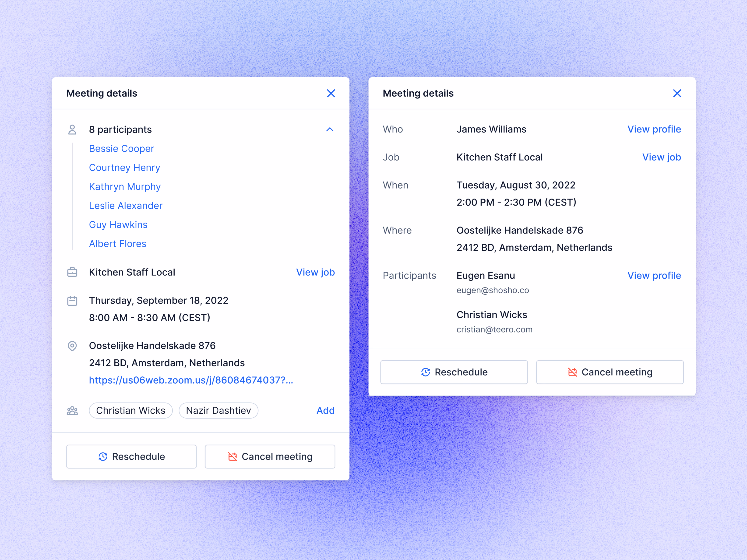Select the Nazir Dashtiev chip
This screenshot has width=747, height=560.
[218, 410]
